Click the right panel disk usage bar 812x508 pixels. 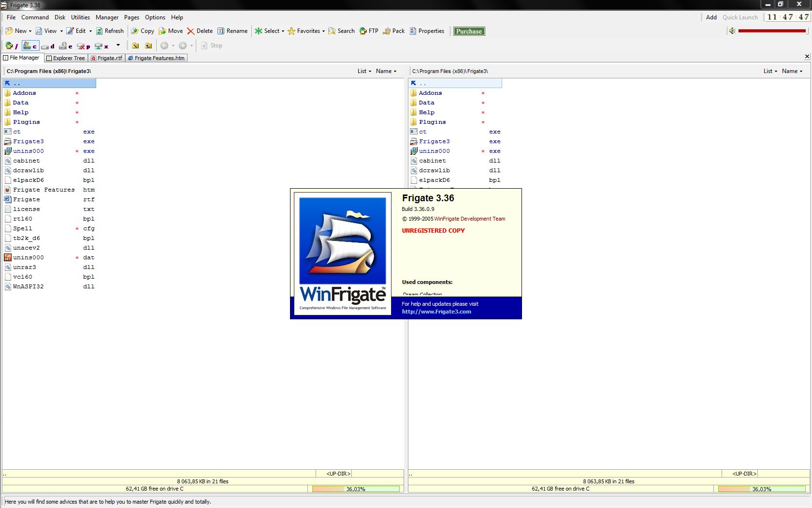click(762, 489)
